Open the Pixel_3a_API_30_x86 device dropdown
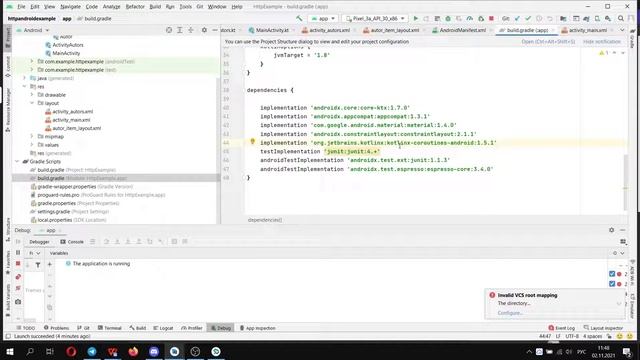The image size is (640, 360). [375, 18]
